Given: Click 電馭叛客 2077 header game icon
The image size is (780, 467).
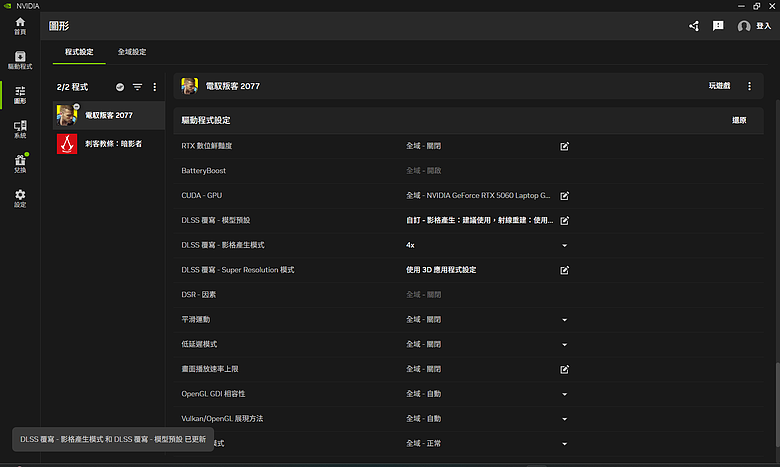Looking at the screenshot, I should 190,86.
